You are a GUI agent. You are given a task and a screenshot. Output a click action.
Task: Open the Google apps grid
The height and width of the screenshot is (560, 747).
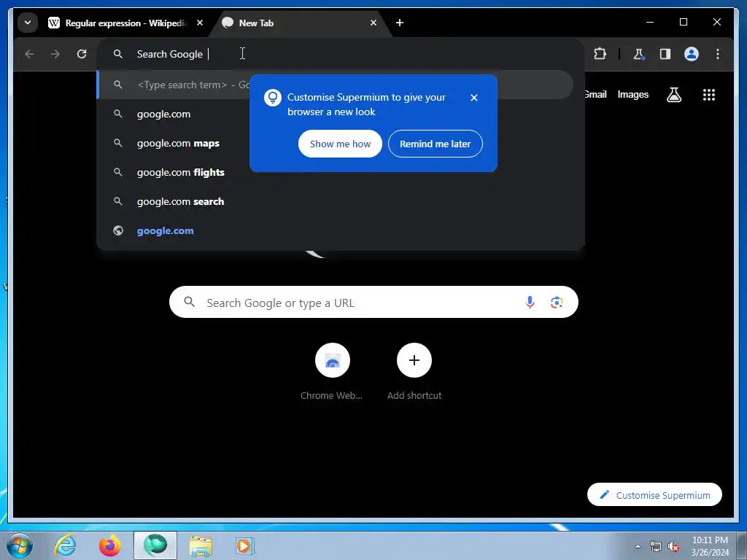pyautogui.click(x=709, y=95)
